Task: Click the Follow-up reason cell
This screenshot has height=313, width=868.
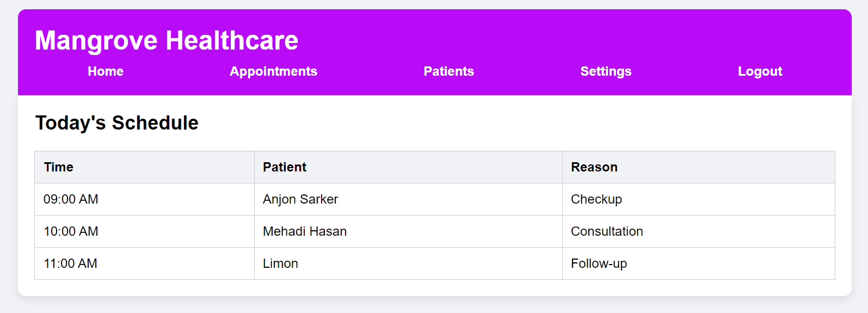Action: (x=599, y=263)
